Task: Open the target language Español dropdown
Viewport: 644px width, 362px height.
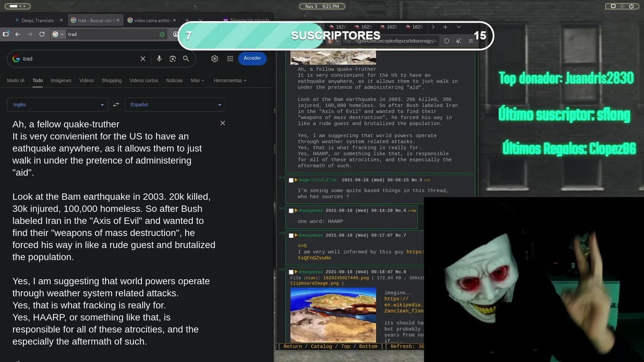Action: 175,105
